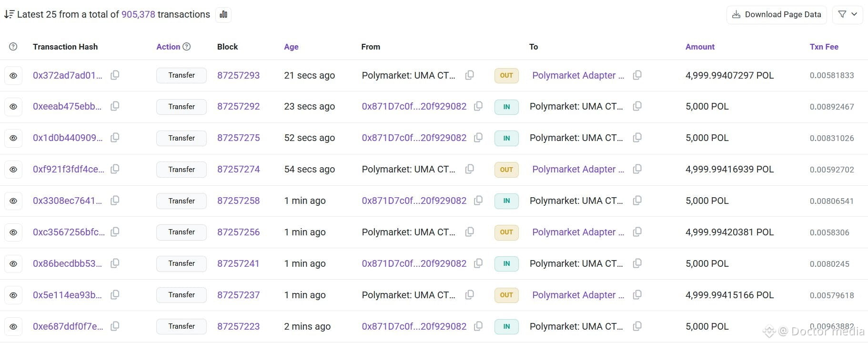Open block 87257293 link
Screen dimensions: 868x343
(238, 75)
